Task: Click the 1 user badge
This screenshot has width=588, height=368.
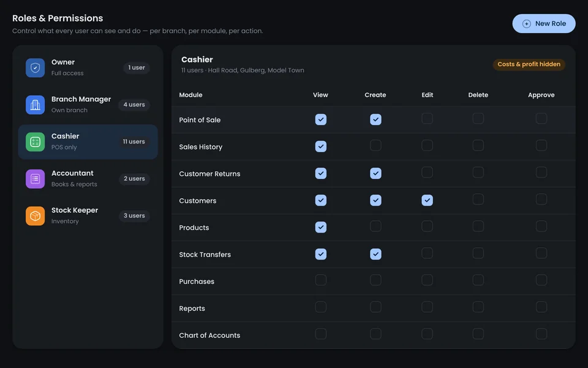Action: 137,67
